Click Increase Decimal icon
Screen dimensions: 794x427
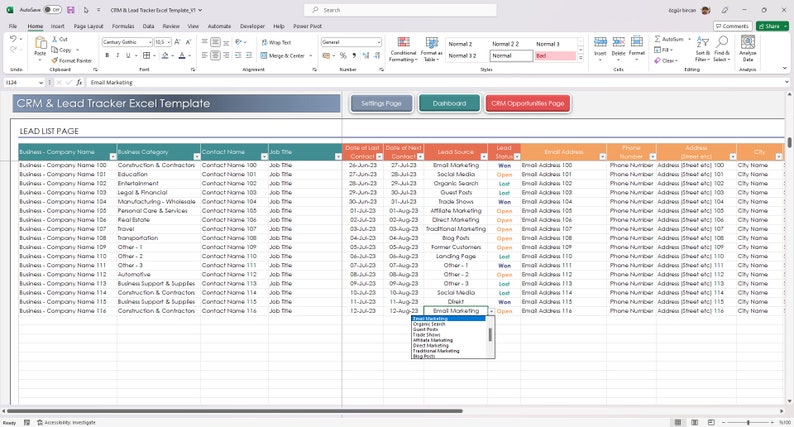(x=366, y=55)
